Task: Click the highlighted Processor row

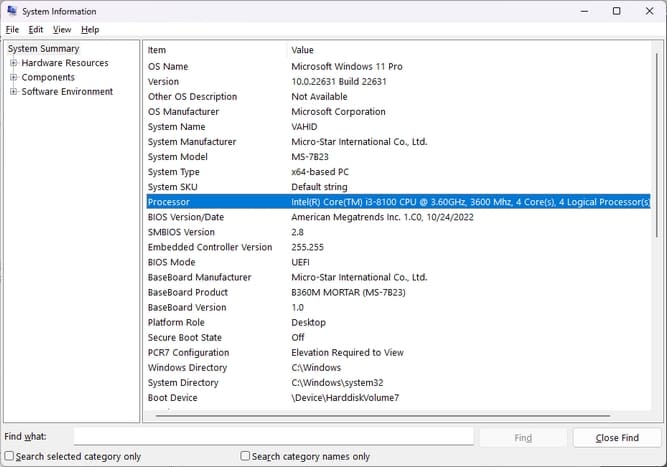Action: (x=398, y=202)
